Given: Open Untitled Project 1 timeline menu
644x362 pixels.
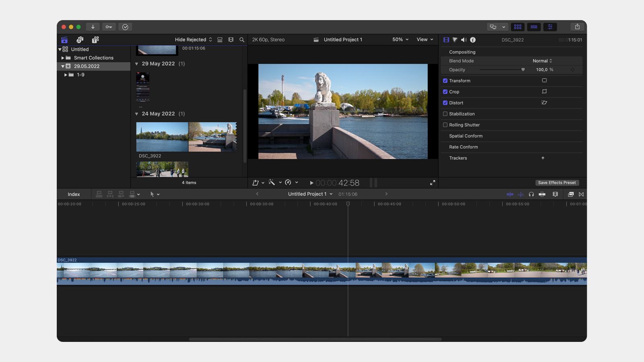Looking at the screenshot, I should [x=310, y=194].
